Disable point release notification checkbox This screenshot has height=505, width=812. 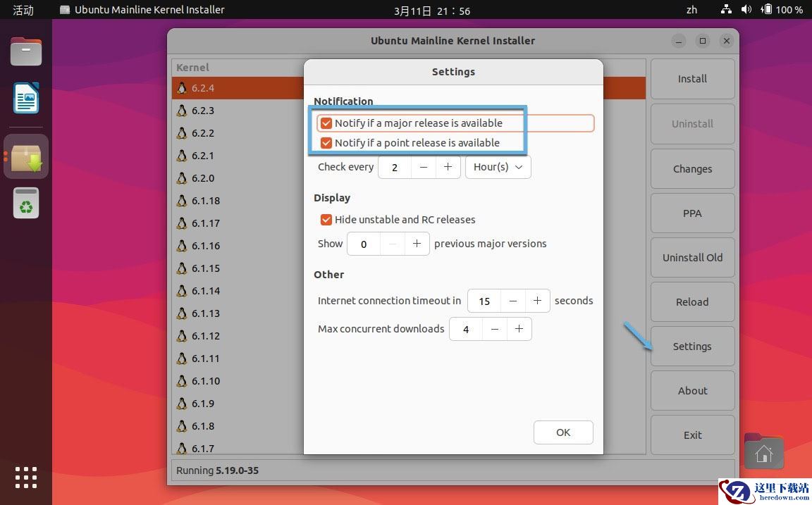coord(326,143)
